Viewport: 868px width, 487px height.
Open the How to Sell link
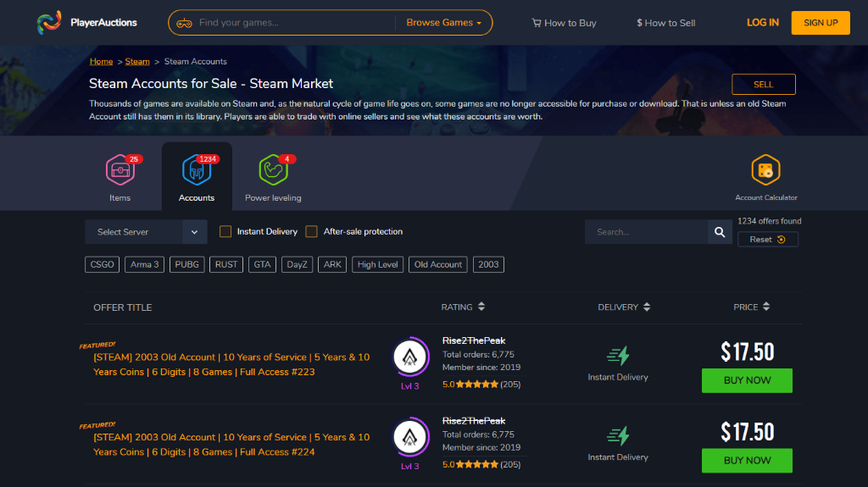pos(666,23)
